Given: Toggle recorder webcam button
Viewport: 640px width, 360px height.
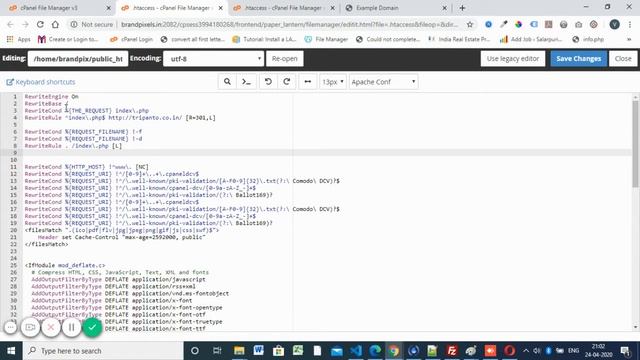Looking at the screenshot, I should [30, 327].
